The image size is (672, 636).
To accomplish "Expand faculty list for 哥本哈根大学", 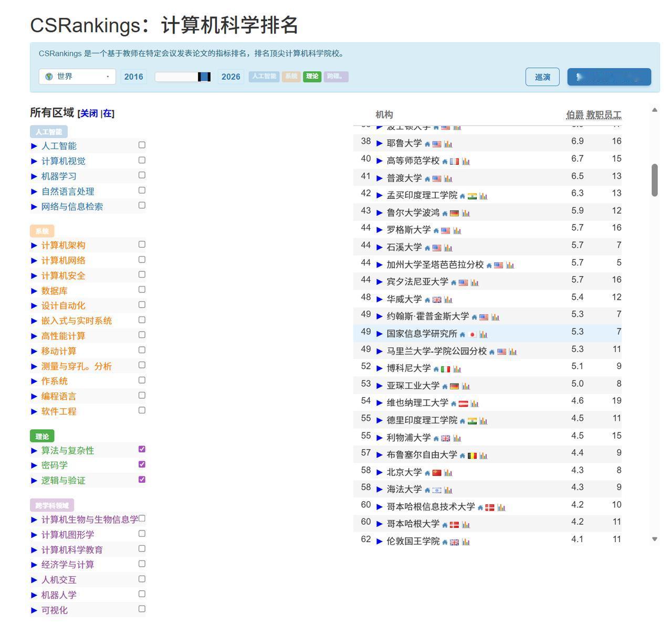I will (x=380, y=524).
